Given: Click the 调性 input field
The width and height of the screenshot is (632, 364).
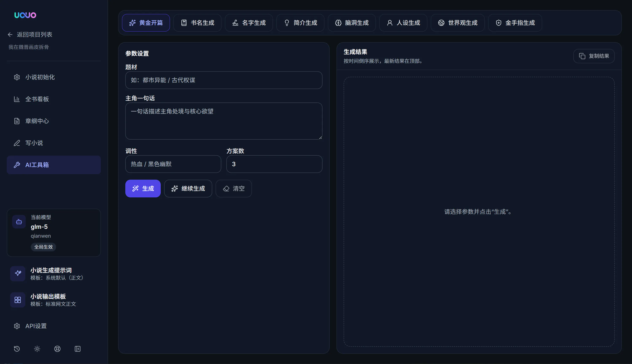Looking at the screenshot, I should (x=173, y=164).
